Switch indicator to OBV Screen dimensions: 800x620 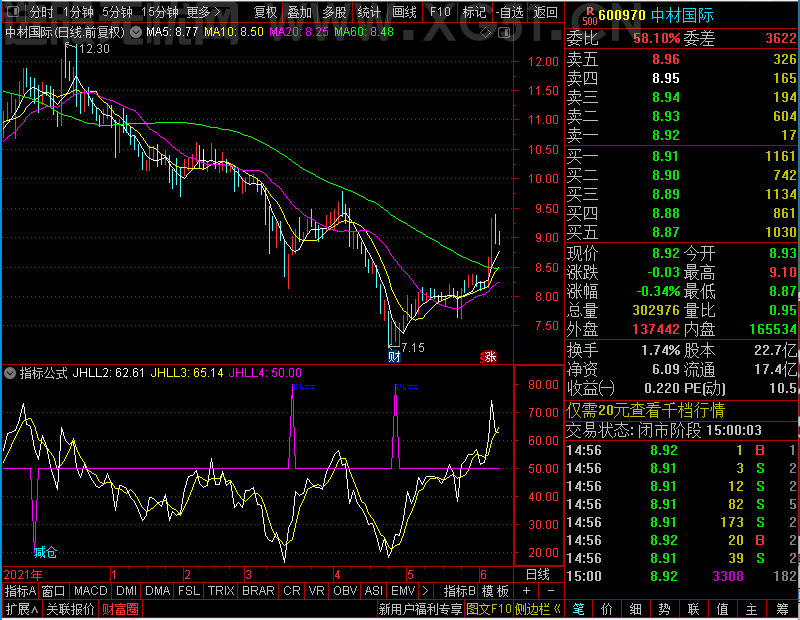click(x=345, y=591)
